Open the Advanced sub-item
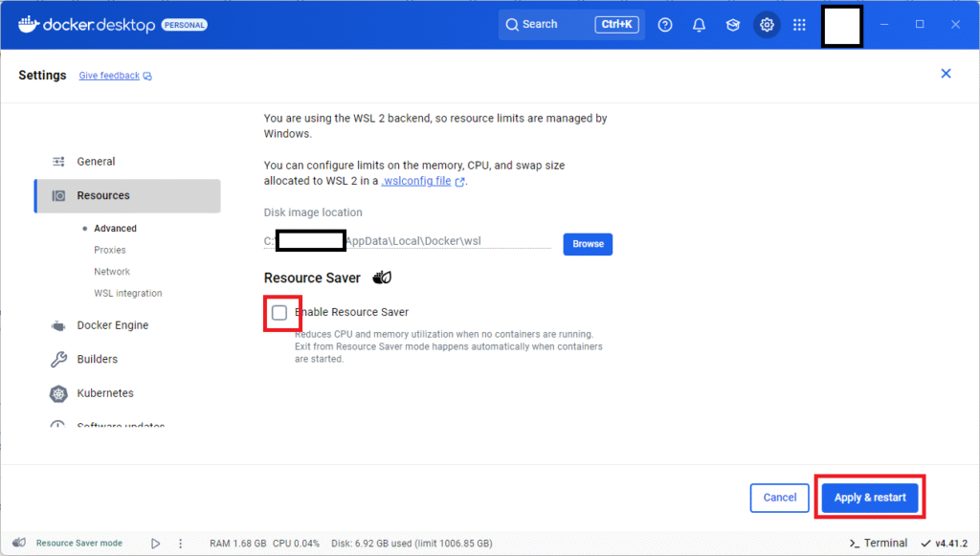Screen dimensions: 980x556 pyautogui.click(x=115, y=229)
